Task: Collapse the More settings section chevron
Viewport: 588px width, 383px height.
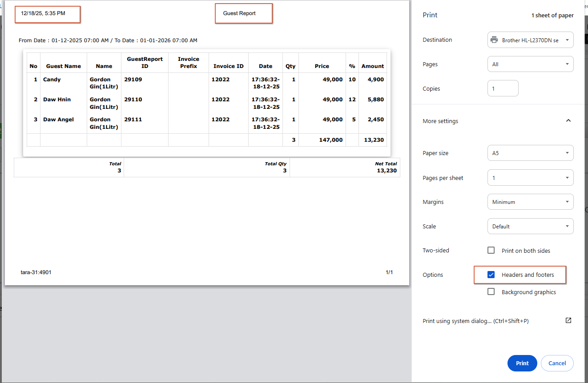Action: click(568, 120)
